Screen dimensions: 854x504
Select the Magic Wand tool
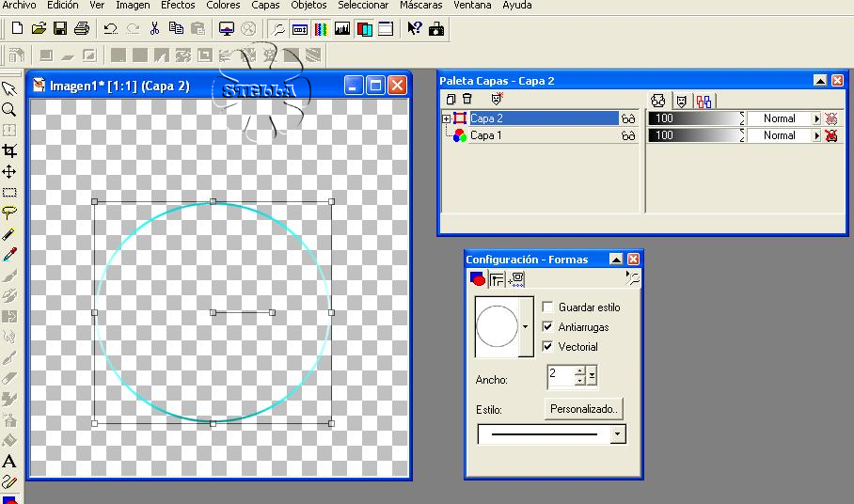(x=9, y=233)
